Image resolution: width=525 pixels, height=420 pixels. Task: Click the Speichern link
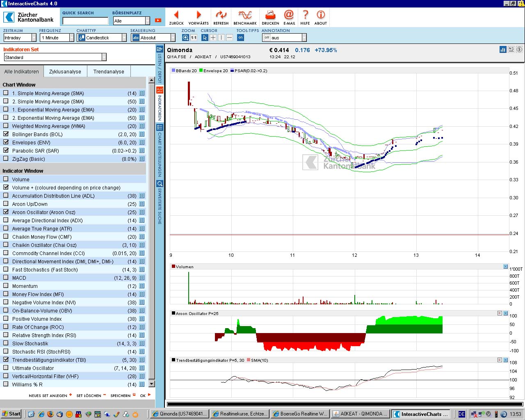coord(121,395)
